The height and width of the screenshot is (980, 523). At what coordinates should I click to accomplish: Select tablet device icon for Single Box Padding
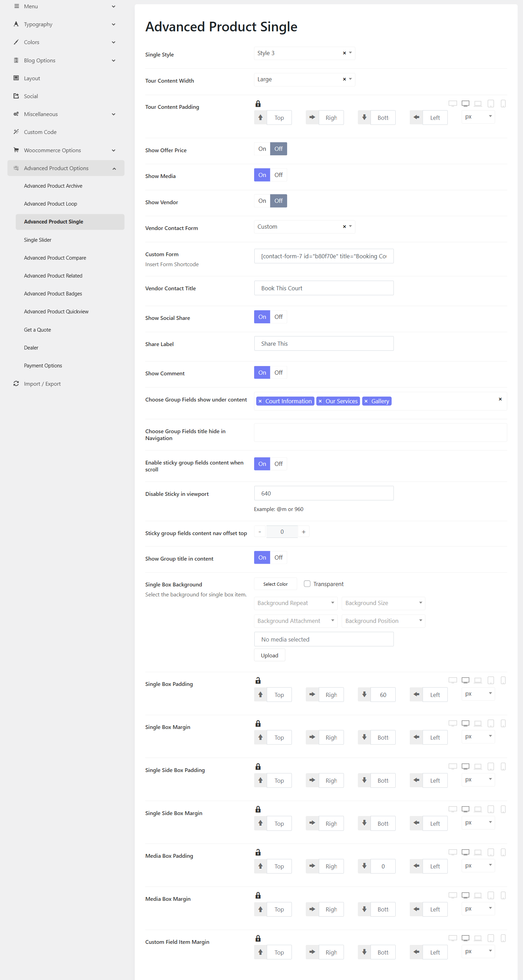(491, 681)
